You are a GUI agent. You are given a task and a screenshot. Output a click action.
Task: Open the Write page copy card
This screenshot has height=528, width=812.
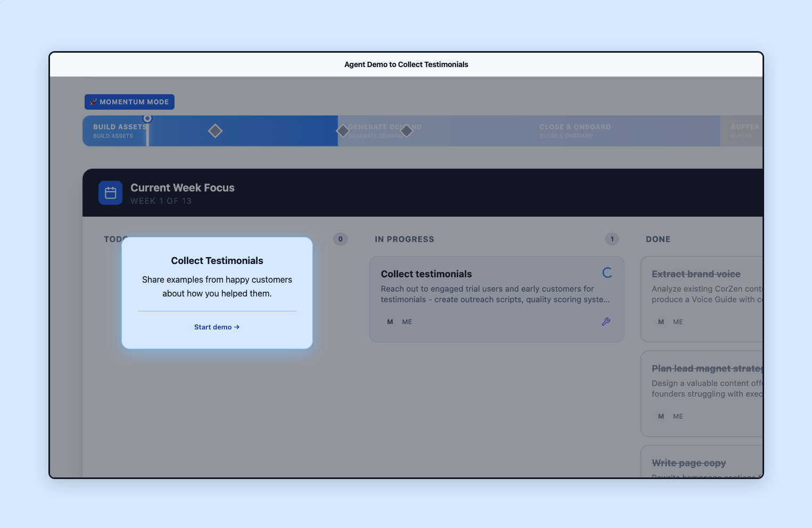click(701, 462)
